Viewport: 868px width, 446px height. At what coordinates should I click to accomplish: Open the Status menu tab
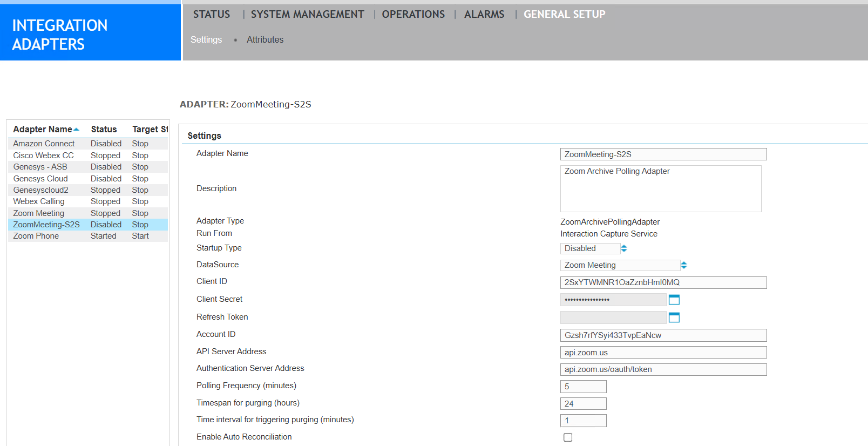pos(211,15)
